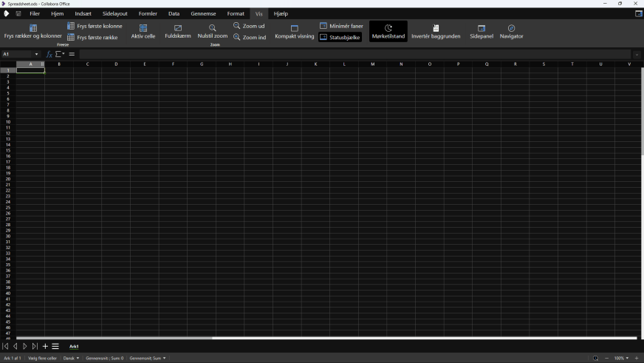
Task: Open Gennemsnit; Sum function dropdown
Action: tap(148, 358)
